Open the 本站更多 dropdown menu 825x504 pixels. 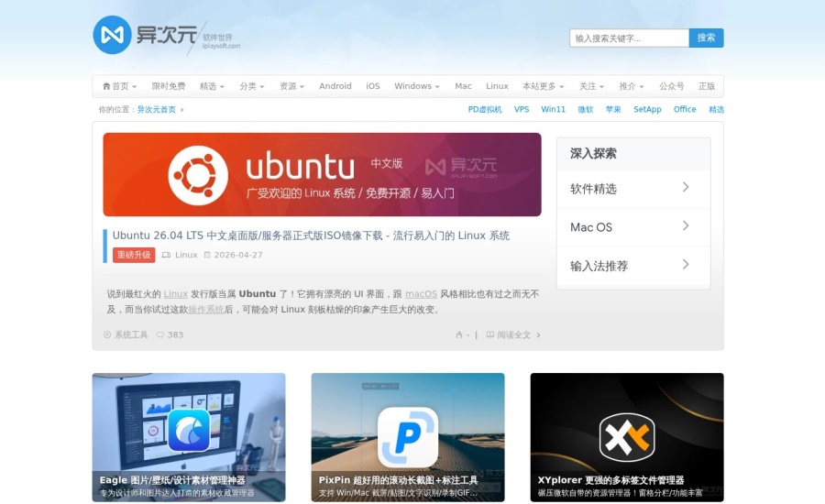544,86
